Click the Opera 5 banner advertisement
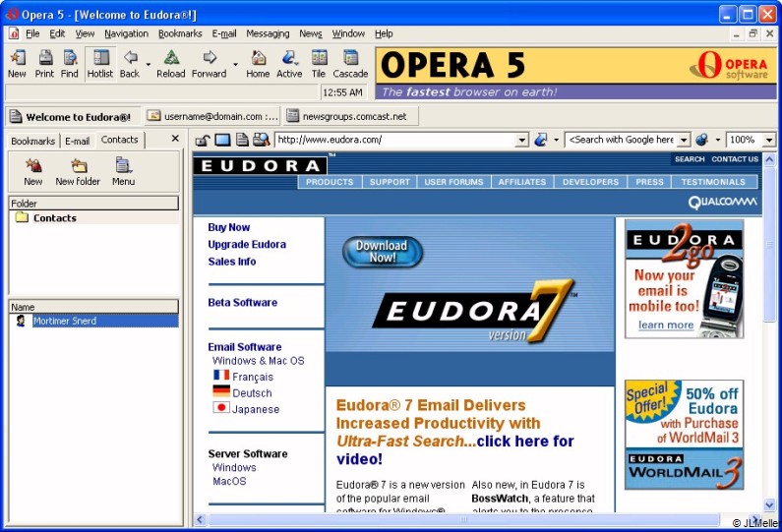This screenshot has width=782, height=532. coord(575,73)
